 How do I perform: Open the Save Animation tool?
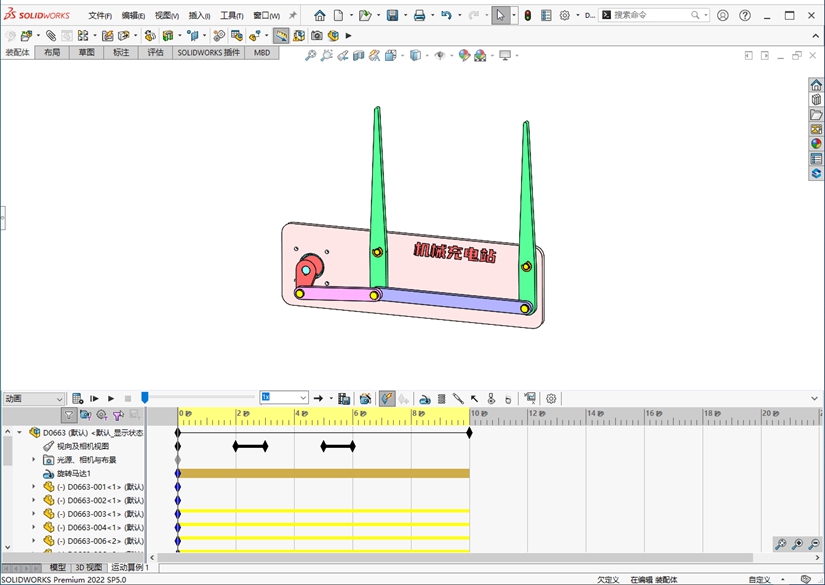(344, 398)
